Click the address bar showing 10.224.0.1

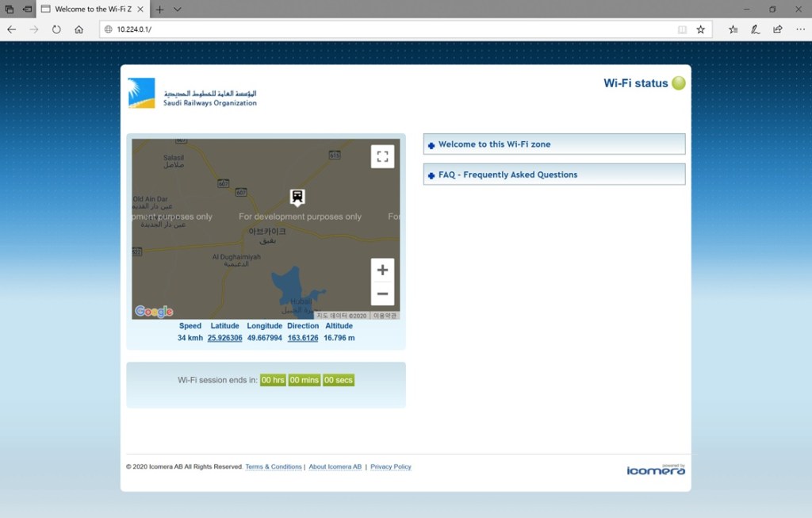[x=389, y=29]
